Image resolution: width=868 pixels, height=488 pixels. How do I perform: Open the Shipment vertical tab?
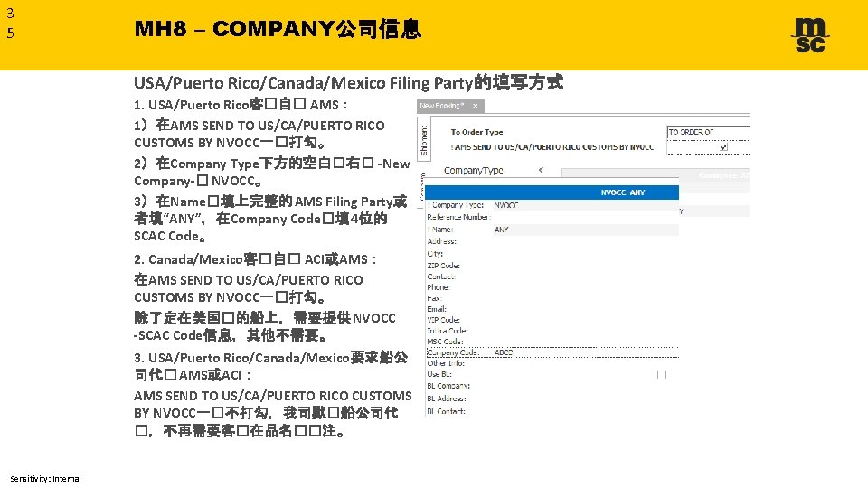pyautogui.click(x=424, y=139)
